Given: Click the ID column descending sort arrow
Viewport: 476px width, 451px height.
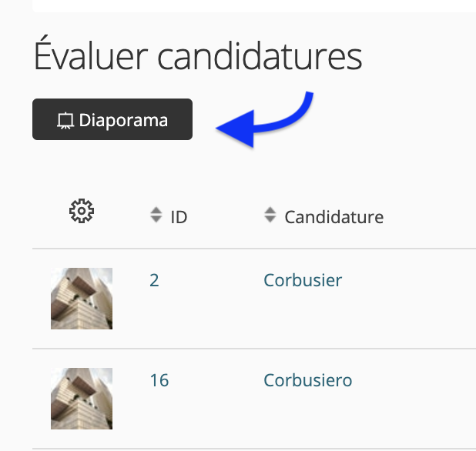Looking at the screenshot, I should [x=156, y=219].
